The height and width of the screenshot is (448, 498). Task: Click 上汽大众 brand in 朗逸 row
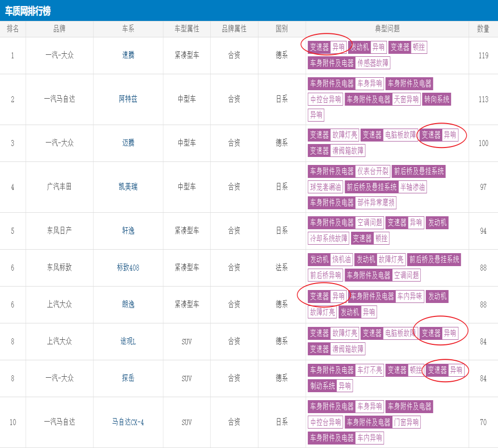tap(59, 304)
